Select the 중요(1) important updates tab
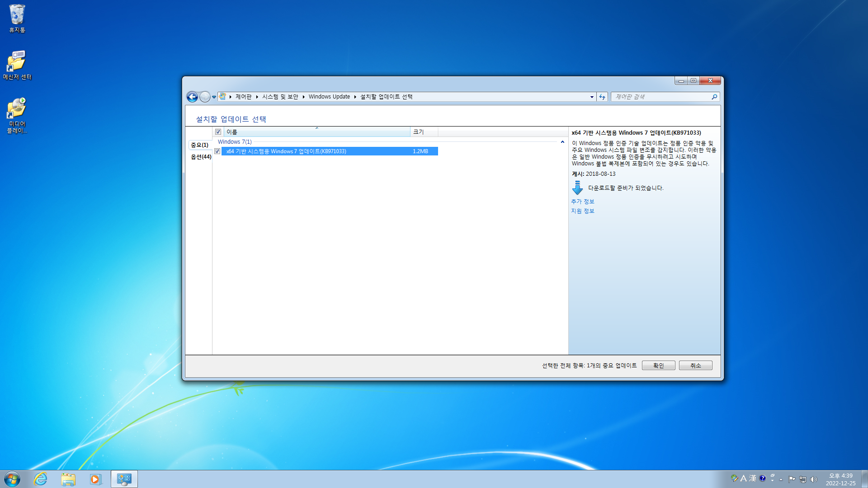Viewport: 868px width, 488px height. pos(199,145)
